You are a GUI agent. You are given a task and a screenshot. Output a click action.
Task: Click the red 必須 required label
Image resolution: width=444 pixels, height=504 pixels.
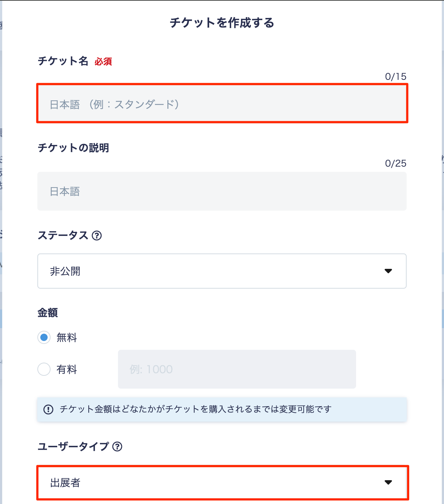coord(103,62)
